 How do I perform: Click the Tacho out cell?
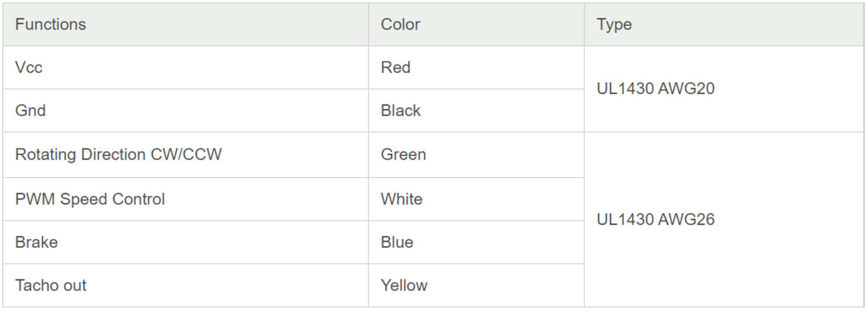point(51,285)
